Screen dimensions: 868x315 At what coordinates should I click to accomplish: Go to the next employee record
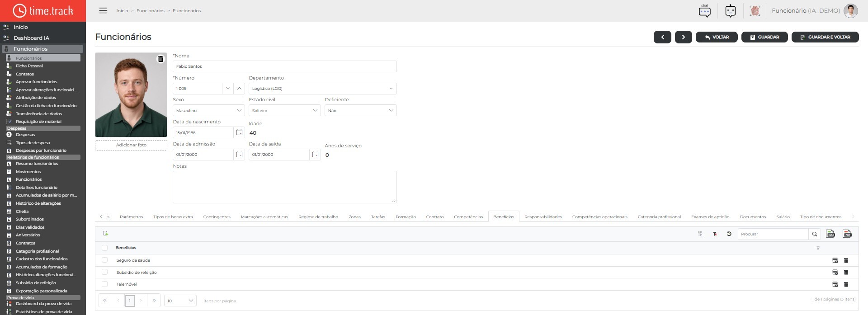tap(683, 37)
